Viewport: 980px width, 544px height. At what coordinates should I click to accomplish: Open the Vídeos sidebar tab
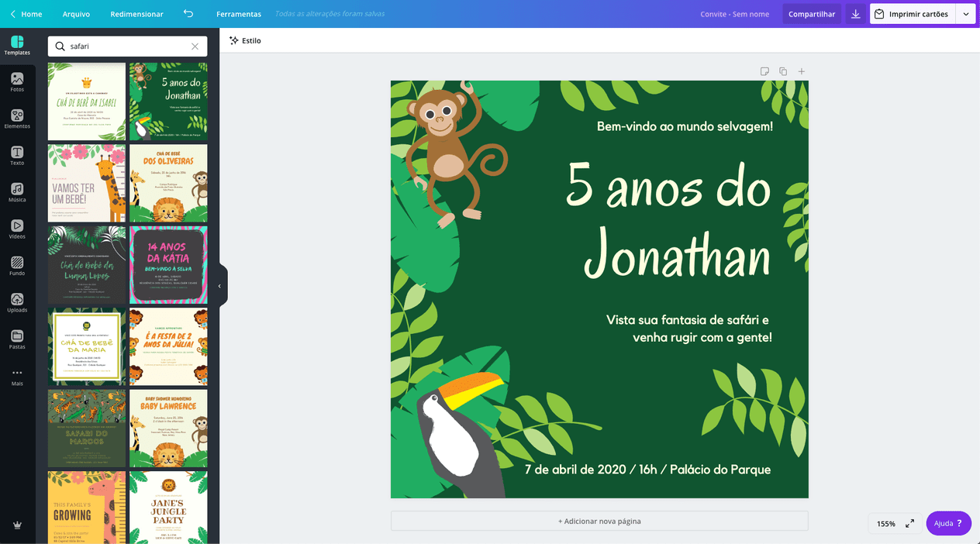[17, 229]
